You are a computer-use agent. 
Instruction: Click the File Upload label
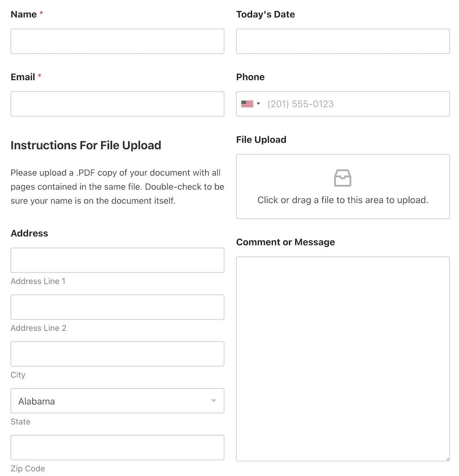[261, 140]
